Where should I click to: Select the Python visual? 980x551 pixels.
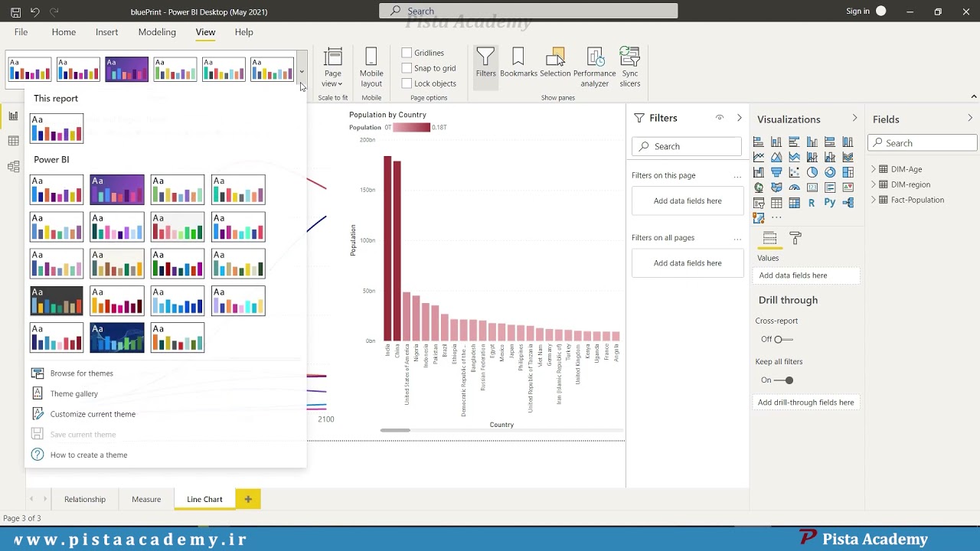point(830,203)
